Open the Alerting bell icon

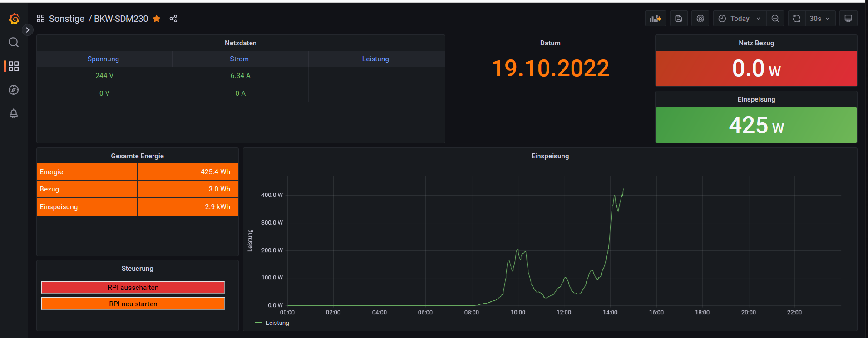click(x=14, y=113)
